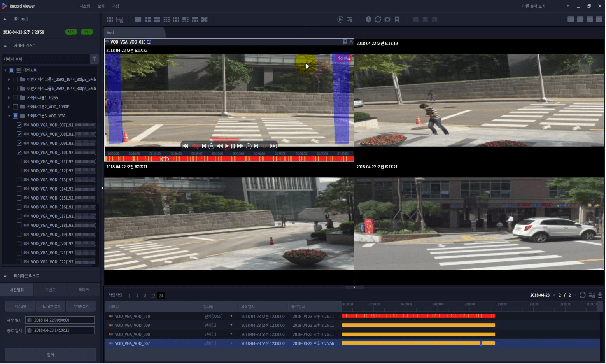Viewport: 606px width, 364px height.
Task: Click the 최근 검색 보기 button
Action: (51, 306)
